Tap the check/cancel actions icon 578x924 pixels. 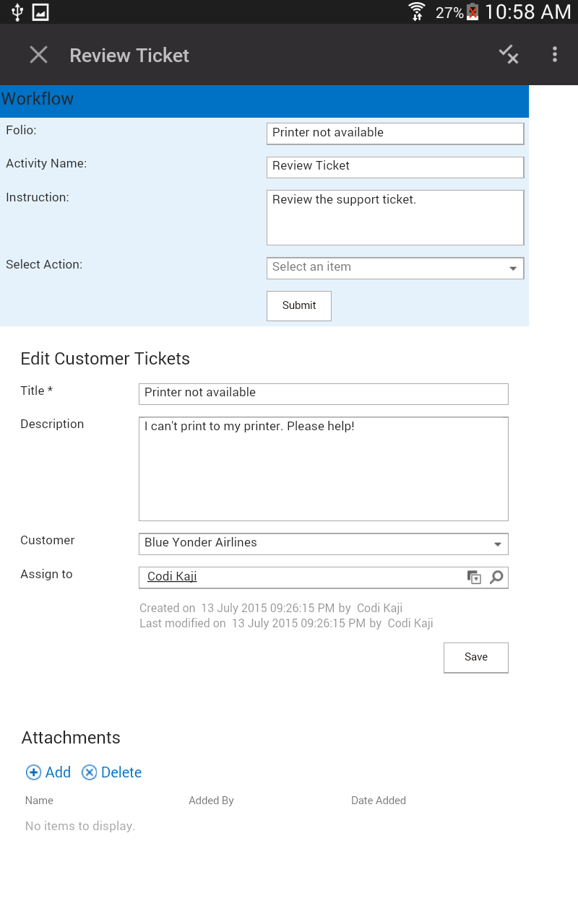click(x=509, y=55)
